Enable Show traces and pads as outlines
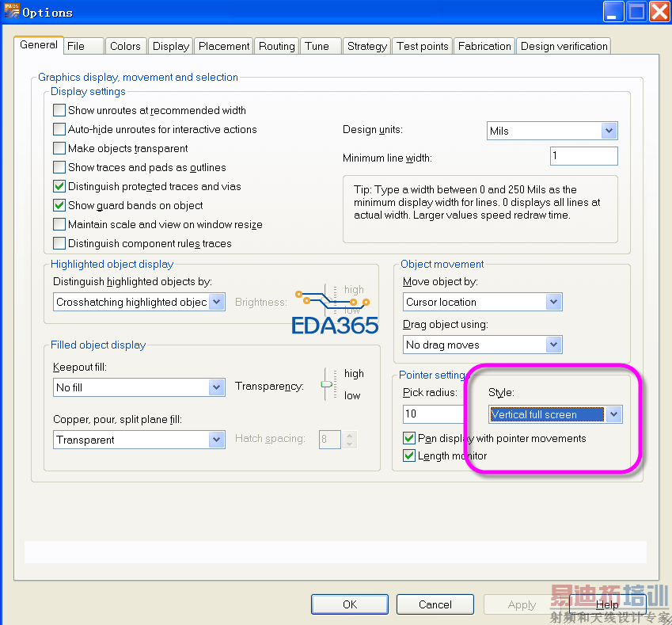This screenshot has height=625, width=672. [x=59, y=167]
